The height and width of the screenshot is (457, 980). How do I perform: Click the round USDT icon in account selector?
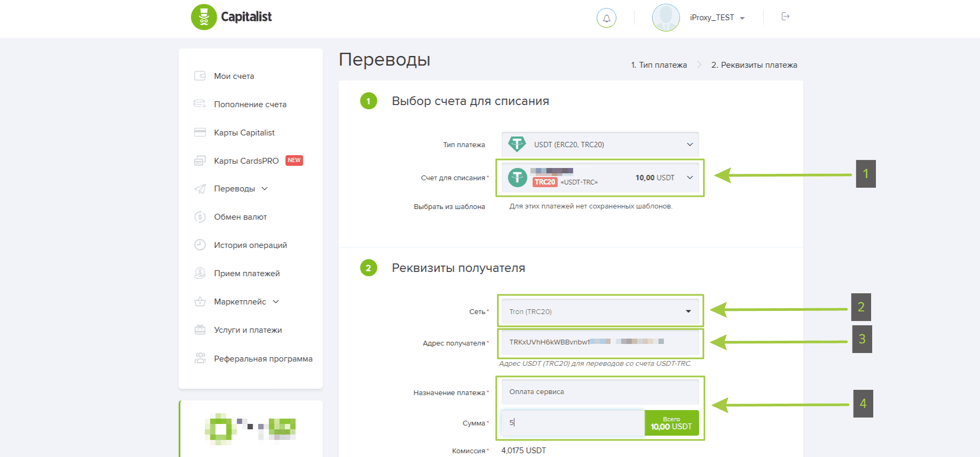517,178
